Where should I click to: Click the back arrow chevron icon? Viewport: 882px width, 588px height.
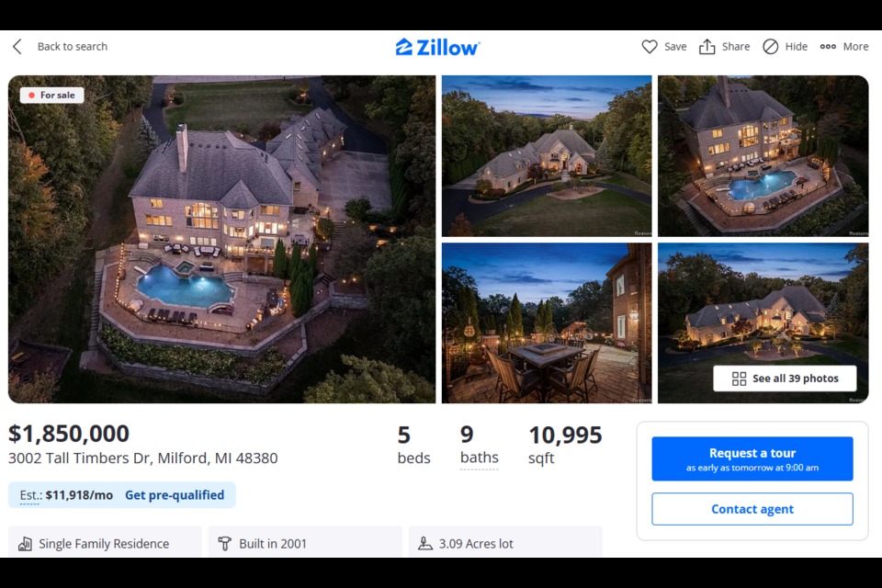(17, 47)
